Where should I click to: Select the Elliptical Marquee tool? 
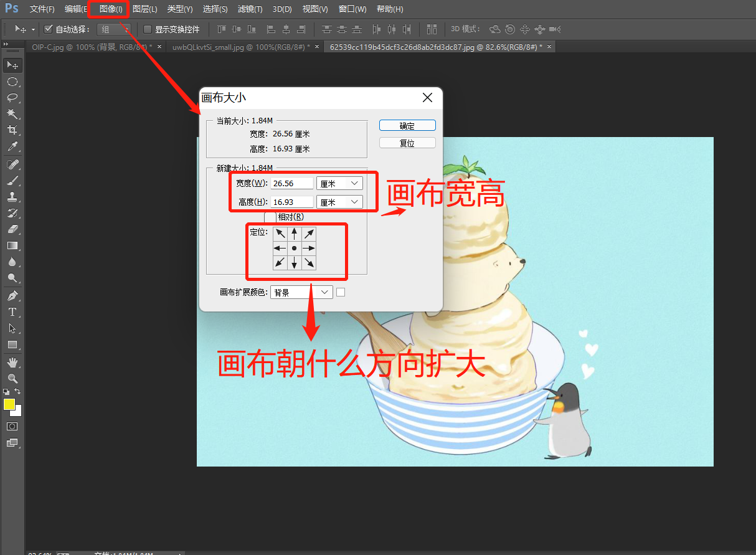[x=12, y=82]
